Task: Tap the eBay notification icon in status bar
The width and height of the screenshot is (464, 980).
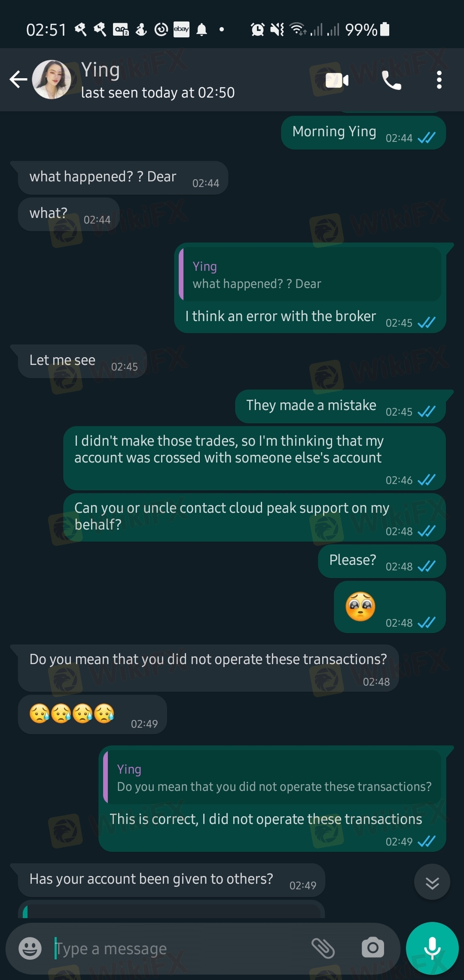Action: 181,29
